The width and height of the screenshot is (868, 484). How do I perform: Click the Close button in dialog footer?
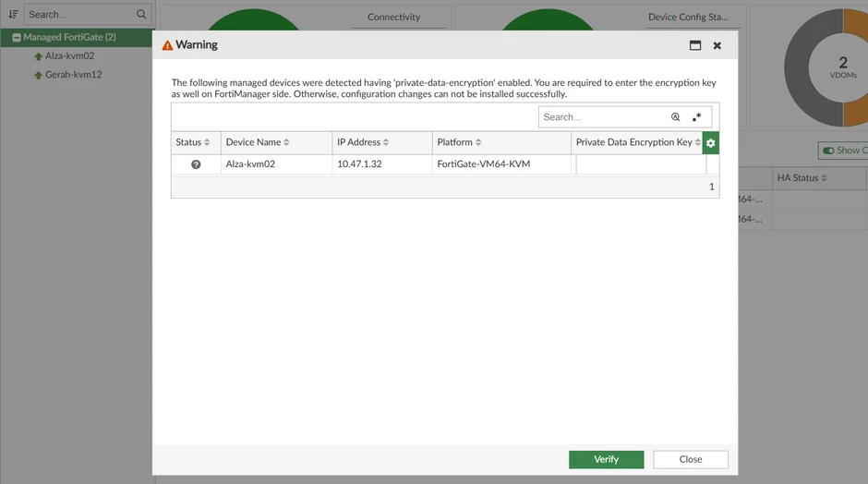click(x=691, y=459)
